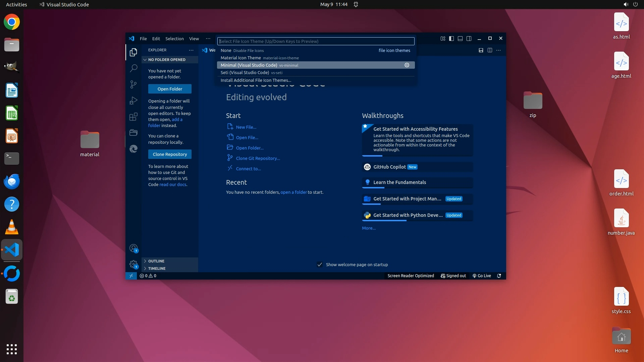Click the Clone Repository button
644x362 pixels.
pyautogui.click(x=170, y=154)
